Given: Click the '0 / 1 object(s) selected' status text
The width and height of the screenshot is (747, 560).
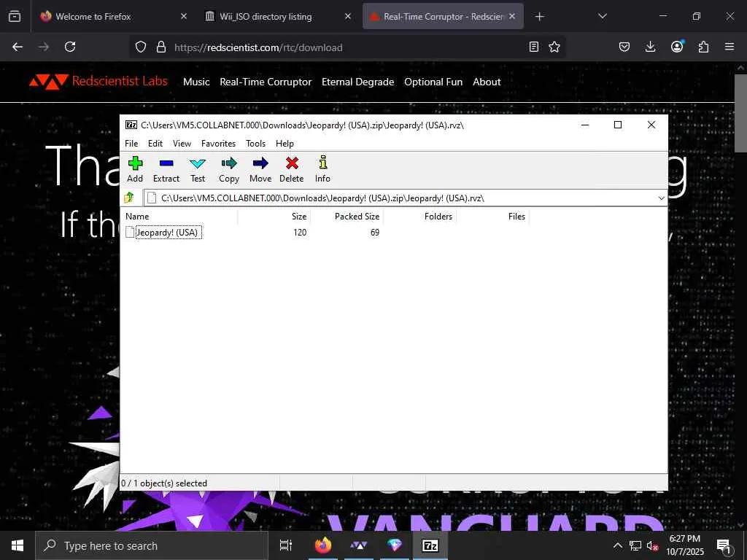Looking at the screenshot, I should click(164, 483).
